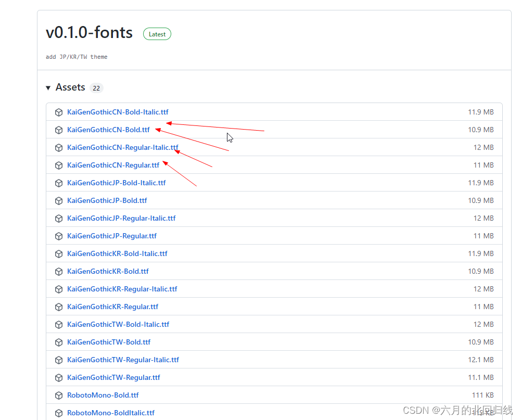Image resolution: width=521 pixels, height=420 pixels.
Task: Download KaiGenGothicJP-Regular.ttf
Action: pos(111,236)
